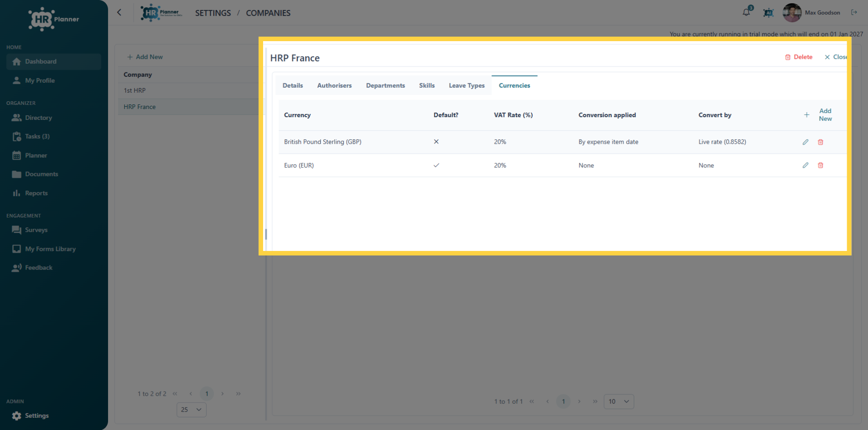Viewport: 868px width, 430px height.
Task: Click the Conversion applied column header
Action: click(607, 115)
